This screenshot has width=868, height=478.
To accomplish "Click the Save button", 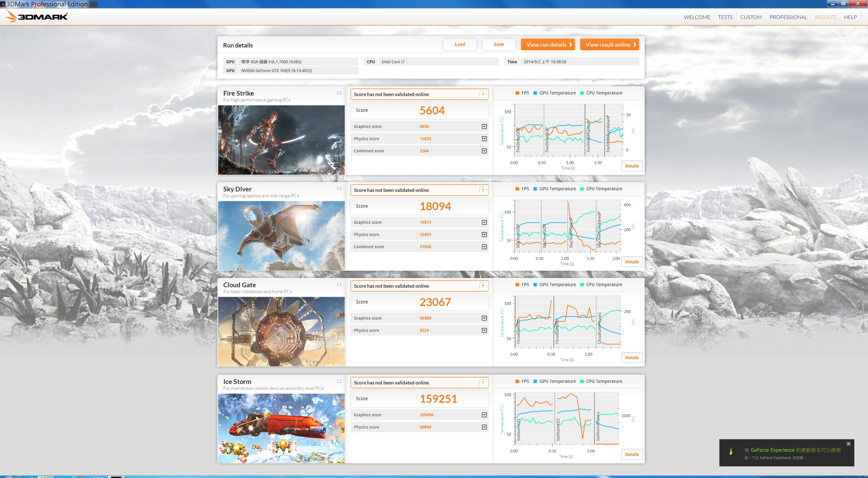I will (499, 45).
